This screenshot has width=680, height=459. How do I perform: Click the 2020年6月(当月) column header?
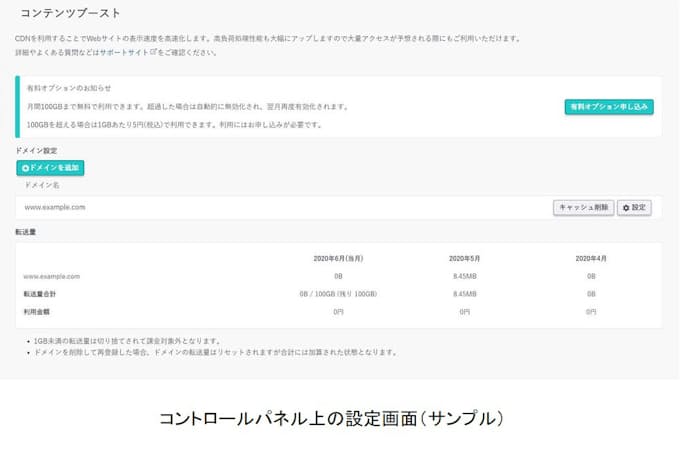point(337,258)
